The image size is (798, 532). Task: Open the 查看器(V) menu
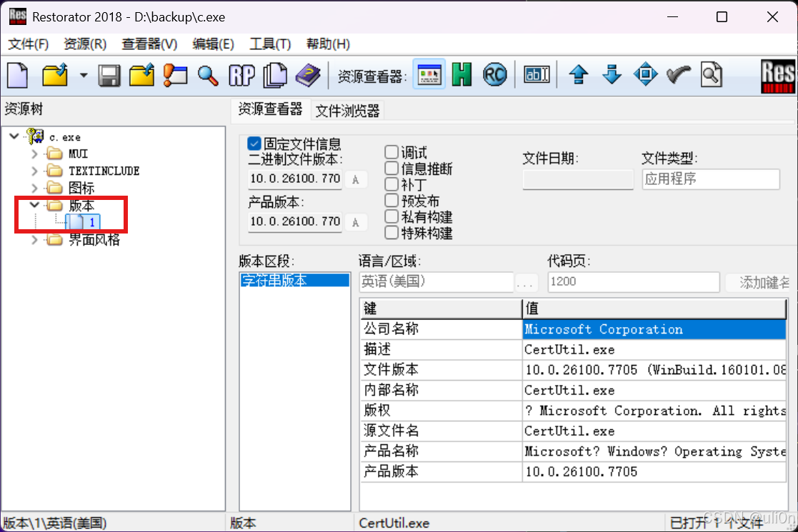(149, 44)
